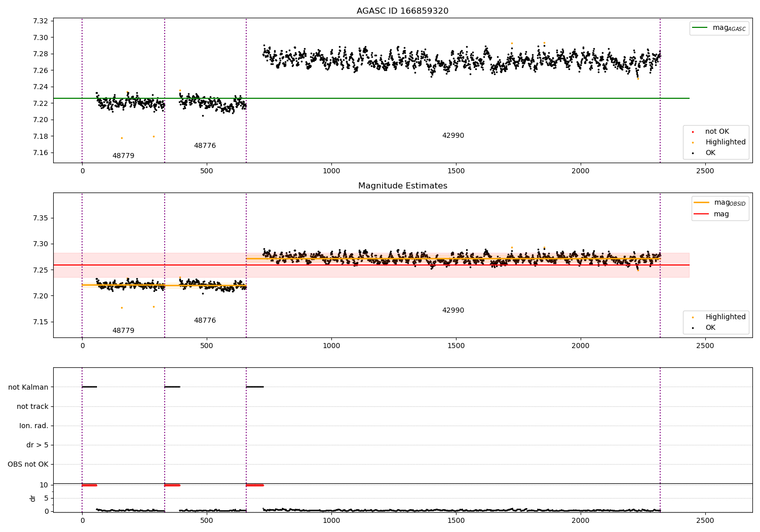Click the 'Ion. rad.' axis label

tap(34, 426)
